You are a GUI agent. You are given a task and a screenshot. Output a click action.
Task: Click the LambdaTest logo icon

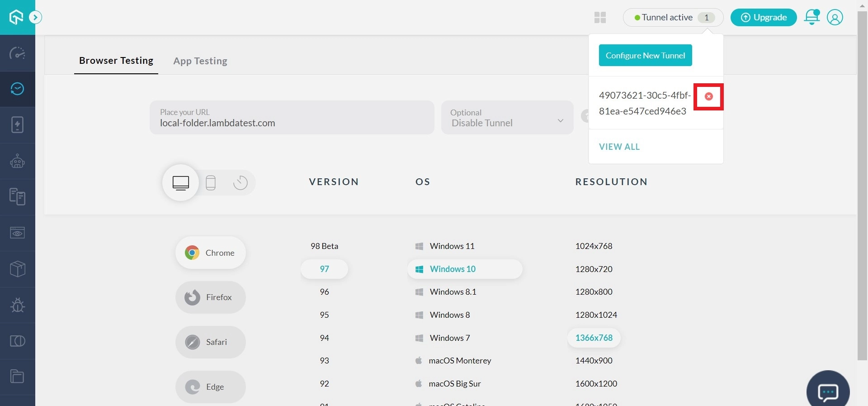16,17
